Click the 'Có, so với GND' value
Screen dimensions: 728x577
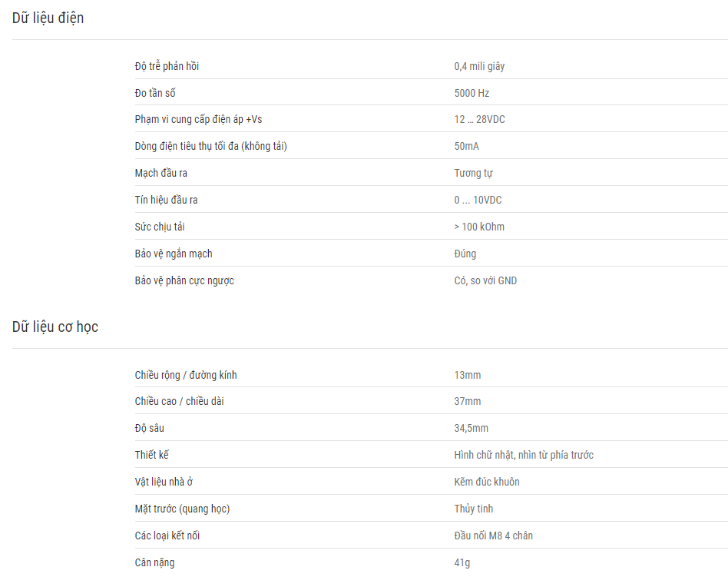click(x=485, y=280)
